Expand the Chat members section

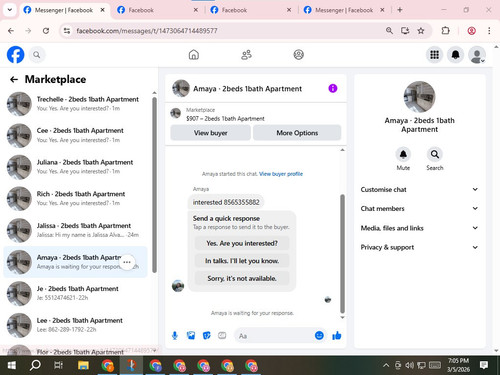419,208
